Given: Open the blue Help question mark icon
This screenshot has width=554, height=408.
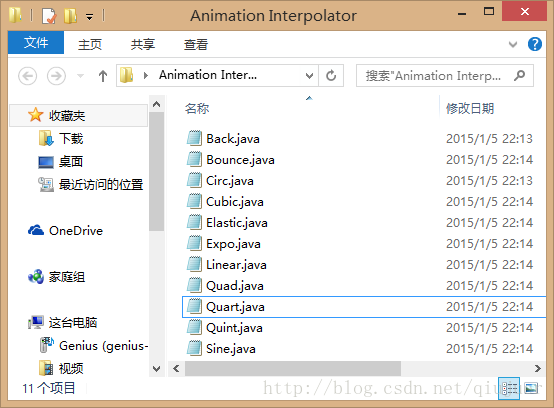Looking at the screenshot, I should click(535, 44).
